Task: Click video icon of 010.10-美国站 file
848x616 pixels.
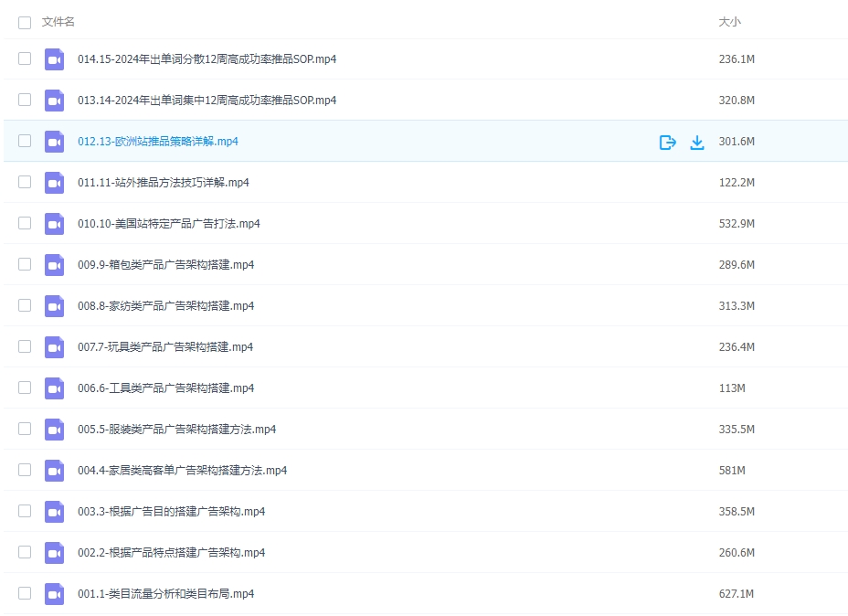Action: (x=54, y=224)
